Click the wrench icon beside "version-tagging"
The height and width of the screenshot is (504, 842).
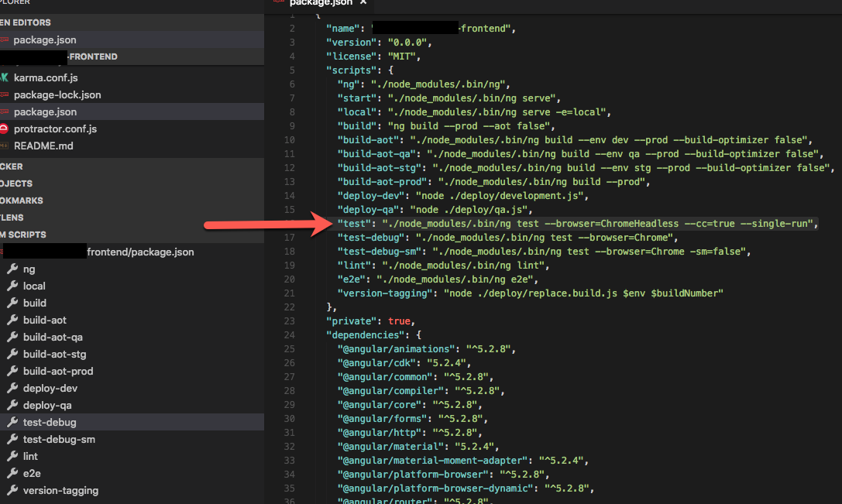14,490
